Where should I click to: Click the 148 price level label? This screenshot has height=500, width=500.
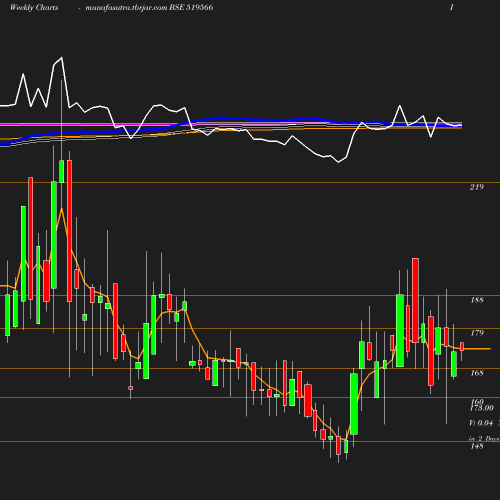pos(477,446)
